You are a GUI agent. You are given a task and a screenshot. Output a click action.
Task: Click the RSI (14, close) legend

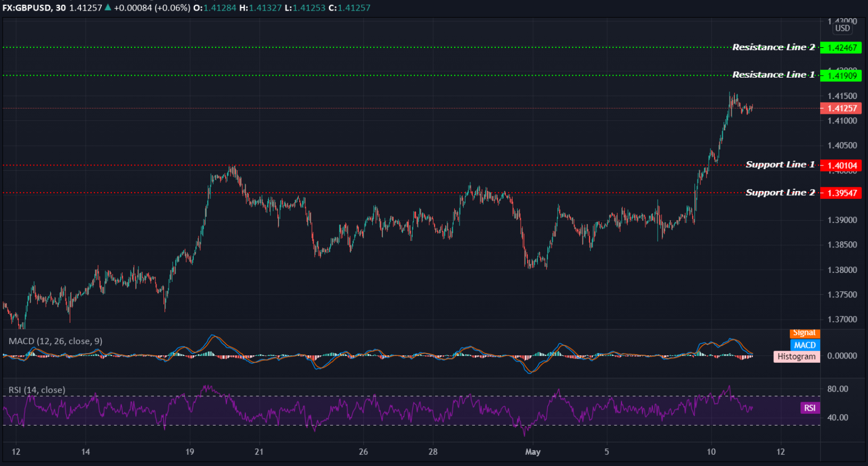pos(37,390)
